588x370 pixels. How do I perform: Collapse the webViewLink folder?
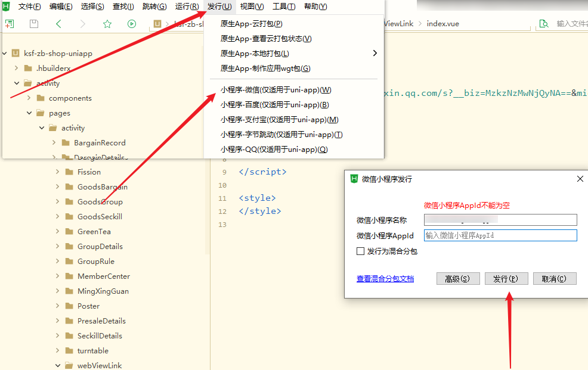click(57, 365)
